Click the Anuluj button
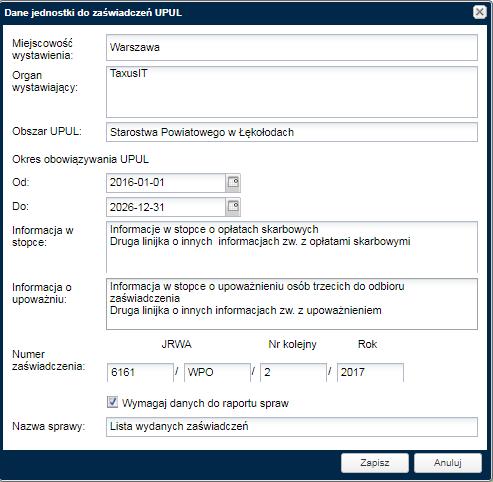493x482 pixels. click(x=448, y=463)
